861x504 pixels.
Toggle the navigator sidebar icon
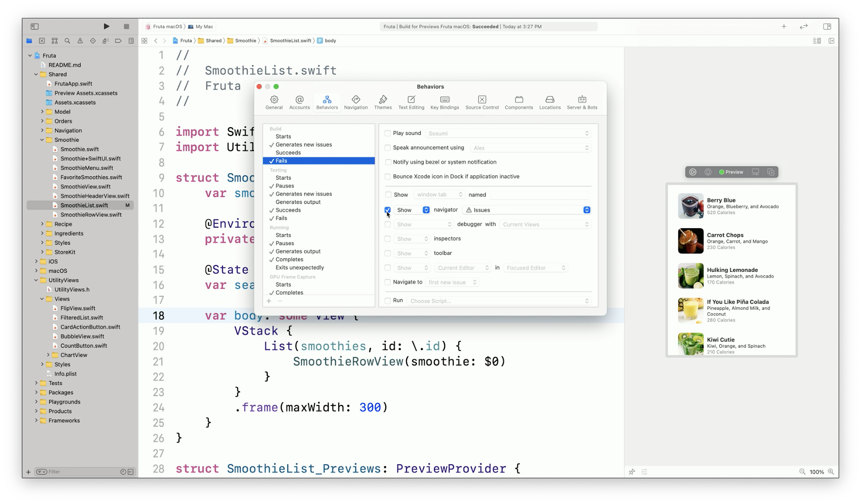34,26
